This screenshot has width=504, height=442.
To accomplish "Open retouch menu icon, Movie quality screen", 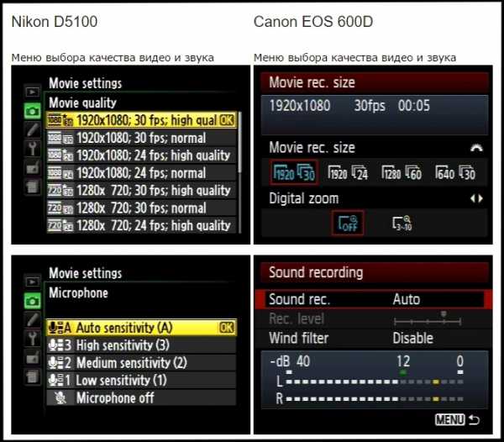I will pos(33,167).
